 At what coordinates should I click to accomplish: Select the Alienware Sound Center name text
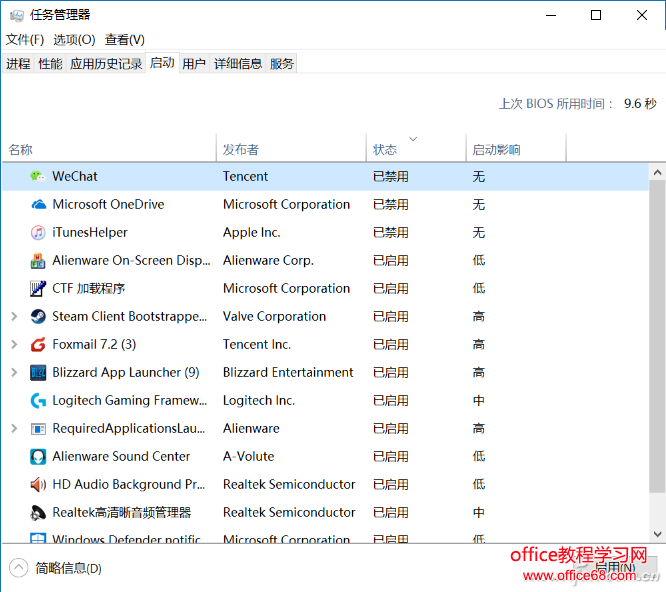click(x=121, y=457)
